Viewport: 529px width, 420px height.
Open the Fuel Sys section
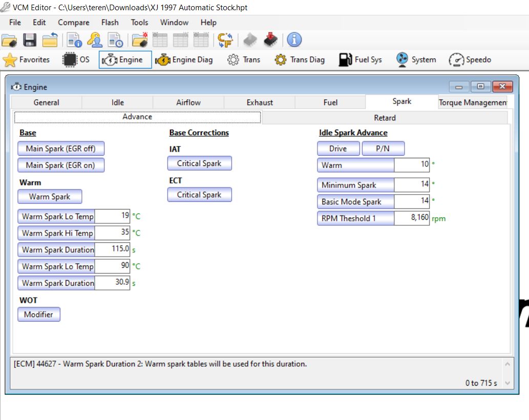pos(361,60)
